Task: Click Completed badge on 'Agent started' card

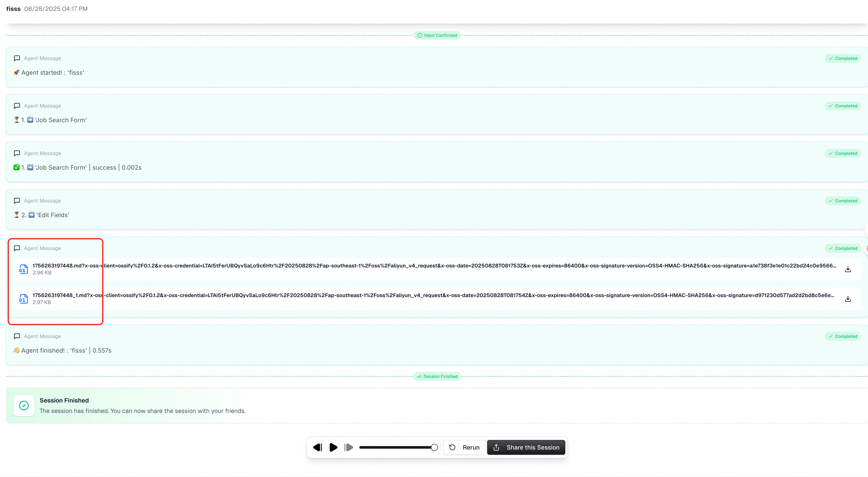Action: [x=843, y=58]
